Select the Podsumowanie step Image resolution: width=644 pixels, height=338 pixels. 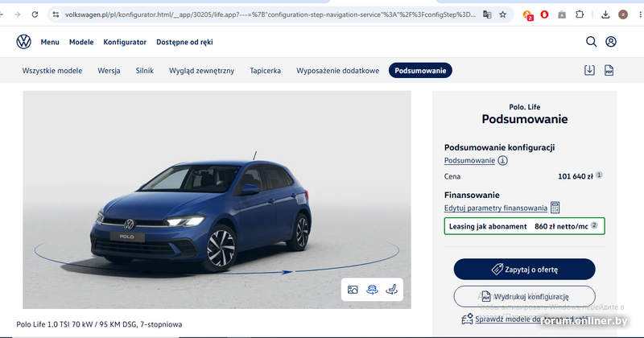pyautogui.click(x=420, y=71)
